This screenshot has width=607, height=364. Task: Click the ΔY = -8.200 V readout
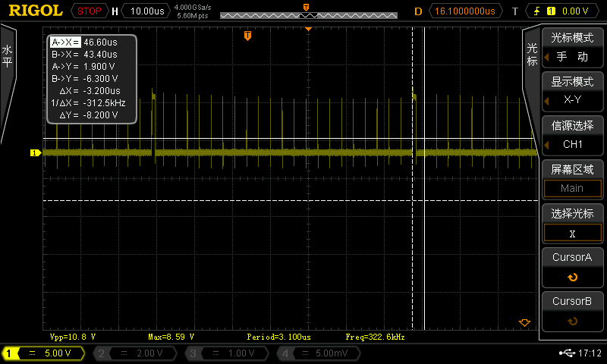tap(89, 115)
